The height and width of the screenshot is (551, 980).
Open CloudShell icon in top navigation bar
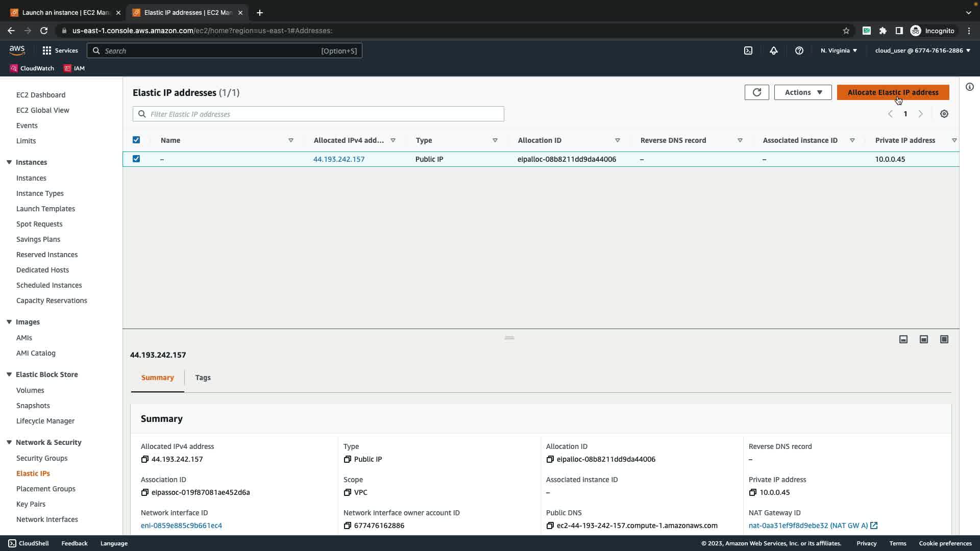click(x=748, y=51)
